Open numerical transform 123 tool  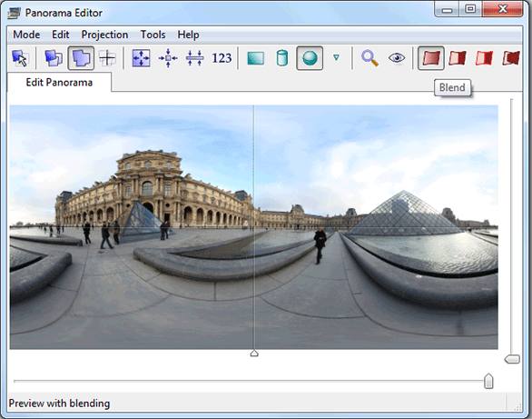click(222, 58)
